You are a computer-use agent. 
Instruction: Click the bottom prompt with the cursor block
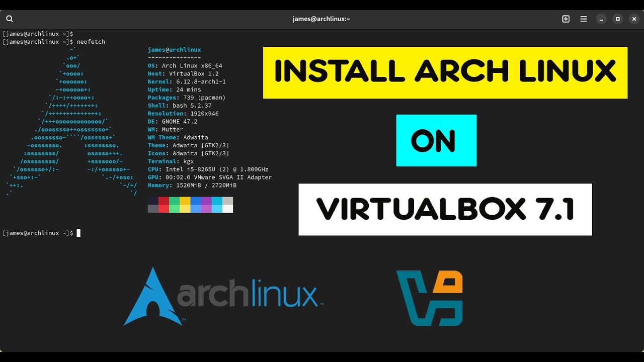pyautogui.click(x=42, y=233)
